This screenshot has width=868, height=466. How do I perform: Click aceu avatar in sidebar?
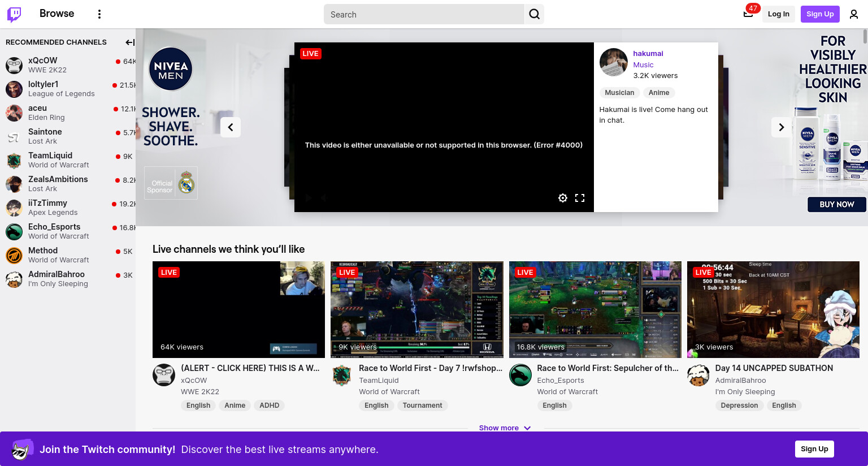14,113
